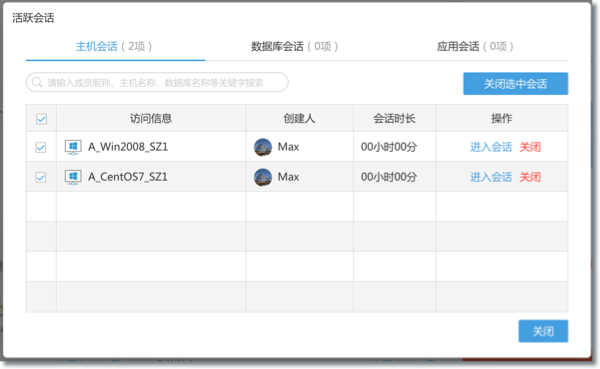Click red 关闭 link for A_Win2008_SZ1
This screenshot has width=600, height=369.
[530, 147]
